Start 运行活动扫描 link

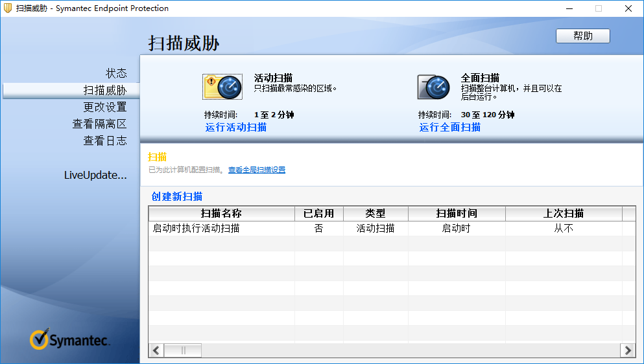pos(236,127)
